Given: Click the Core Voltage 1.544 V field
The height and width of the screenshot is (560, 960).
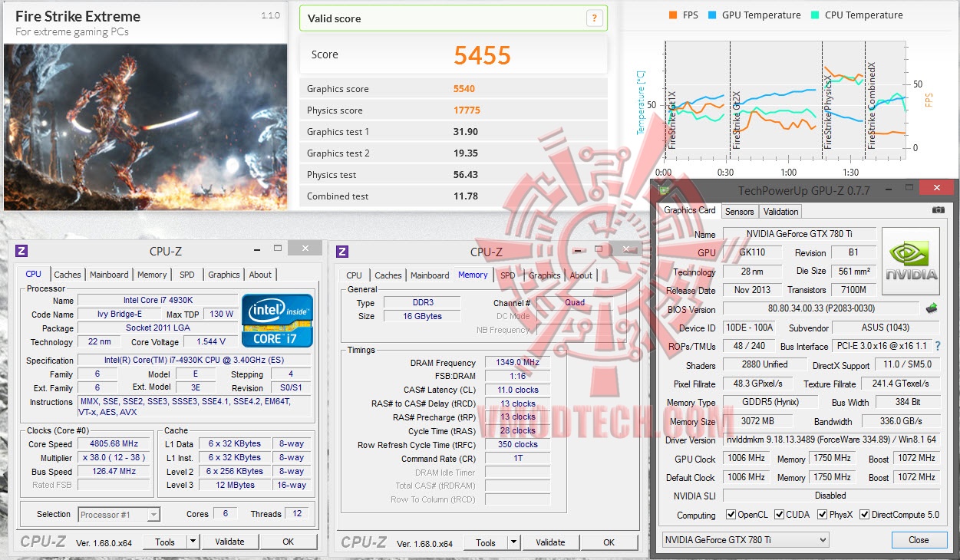Looking at the screenshot, I should click(x=211, y=341).
